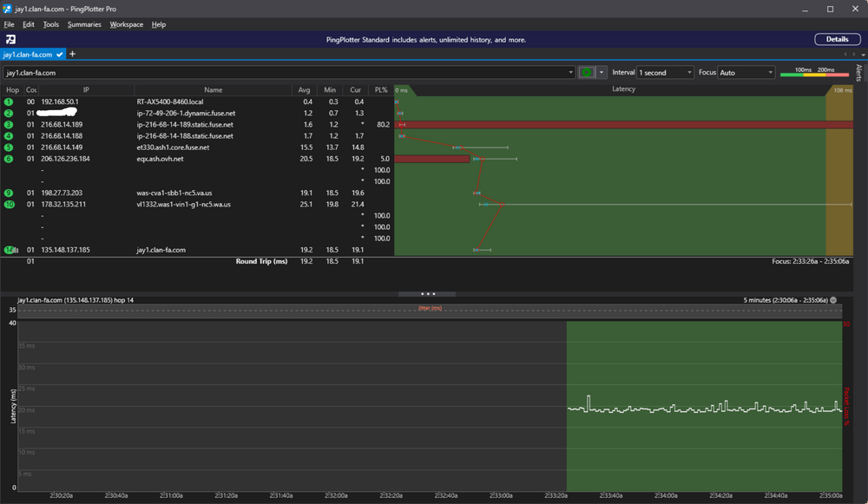Select hop 3 green circle icon

tap(9, 124)
